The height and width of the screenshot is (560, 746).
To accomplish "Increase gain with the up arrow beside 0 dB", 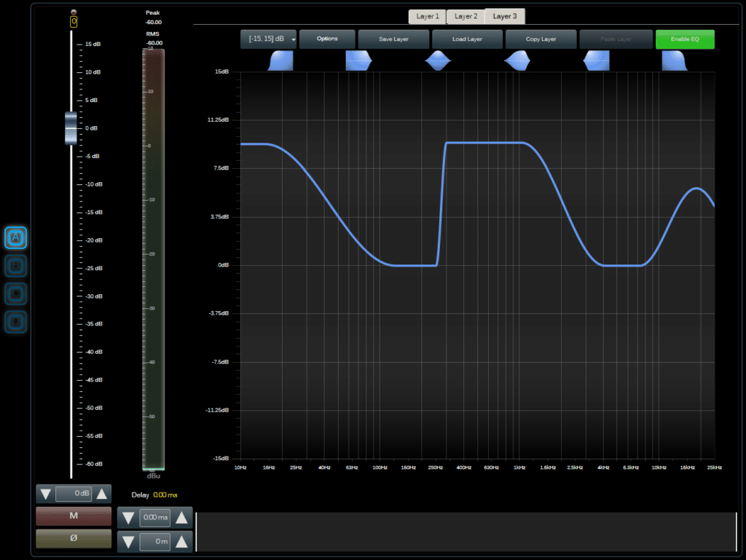I will click(x=102, y=494).
